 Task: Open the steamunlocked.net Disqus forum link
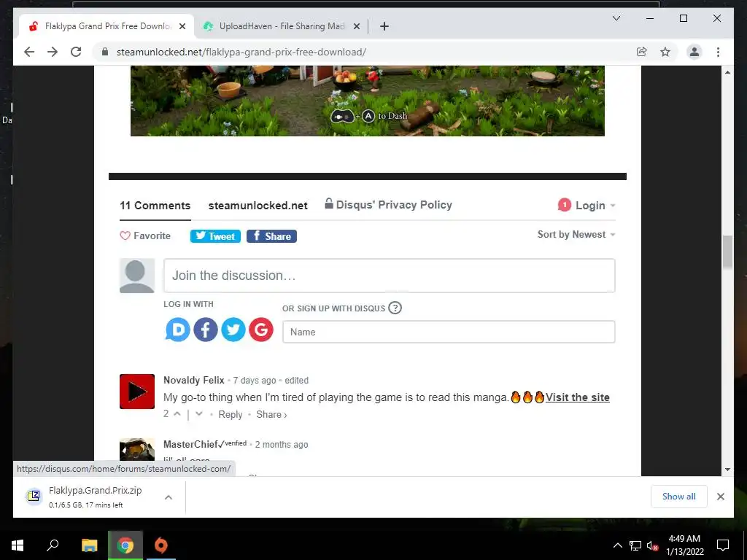click(x=258, y=206)
